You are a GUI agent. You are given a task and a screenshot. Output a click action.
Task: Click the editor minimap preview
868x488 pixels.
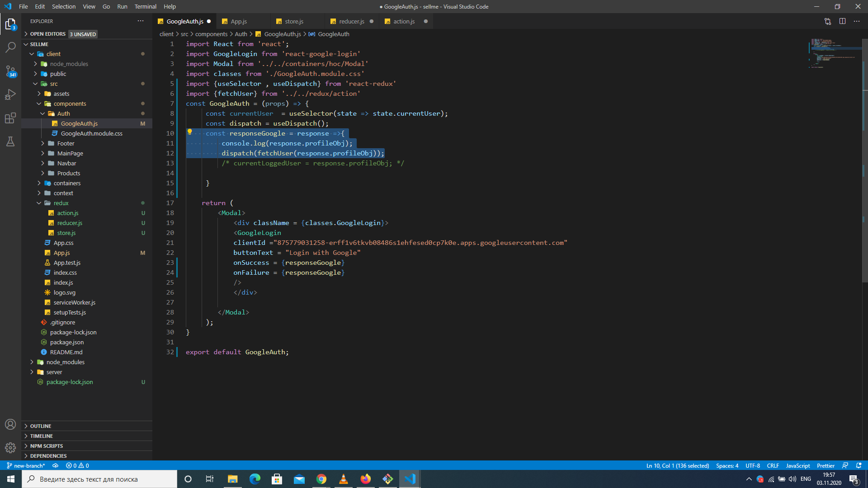[835, 53]
